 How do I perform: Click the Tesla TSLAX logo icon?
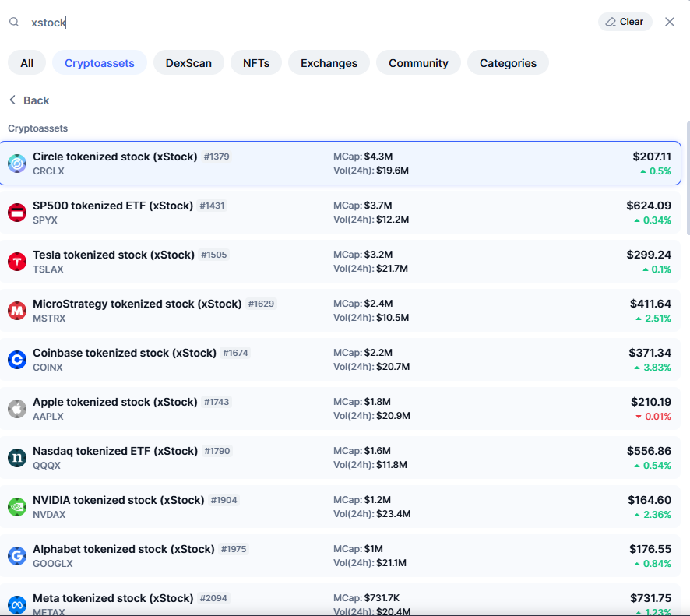pyautogui.click(x=17, y=262)
